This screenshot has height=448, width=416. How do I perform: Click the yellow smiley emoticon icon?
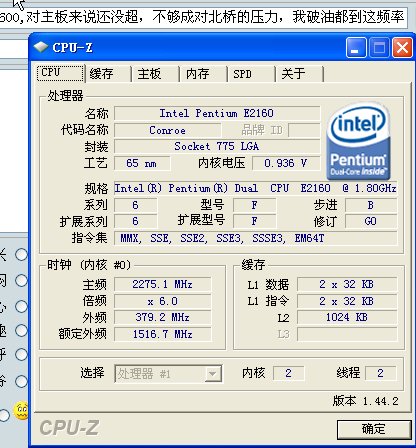click(21, 411)
